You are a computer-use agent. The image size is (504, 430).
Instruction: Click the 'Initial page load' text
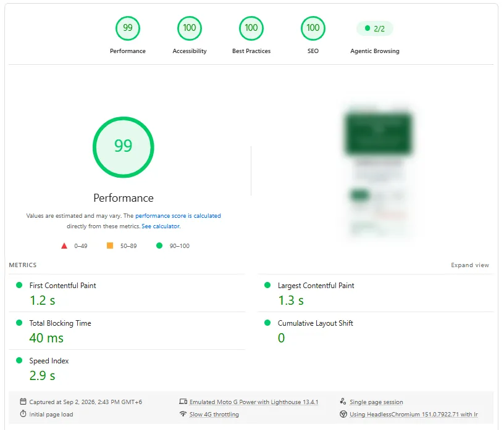point(51,414)
